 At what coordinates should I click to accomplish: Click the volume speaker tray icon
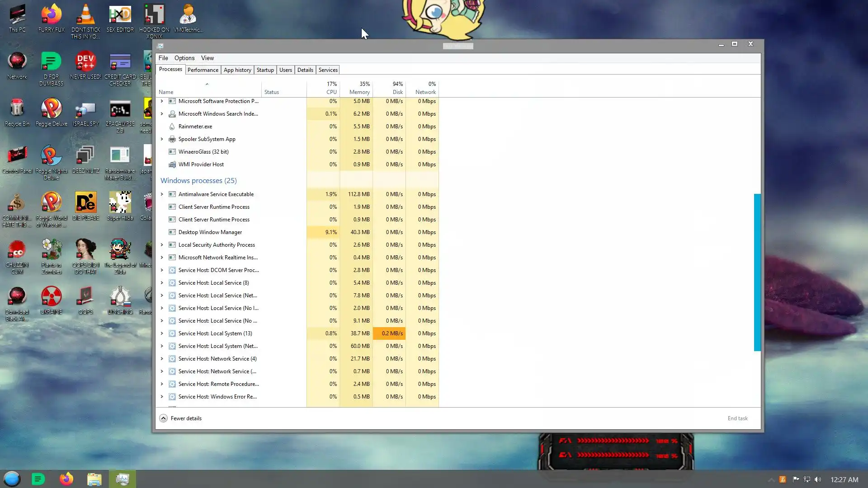(x=818, y=479)
